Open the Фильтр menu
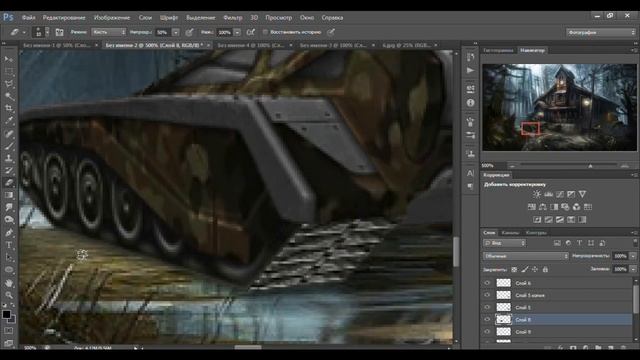The image size is (640, 360). [233, 18]
